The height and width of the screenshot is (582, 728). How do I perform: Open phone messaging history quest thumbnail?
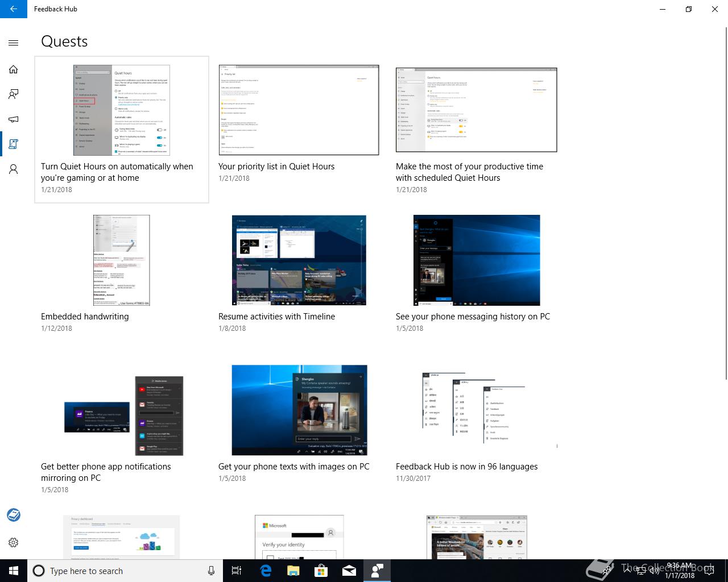point(477,260)
